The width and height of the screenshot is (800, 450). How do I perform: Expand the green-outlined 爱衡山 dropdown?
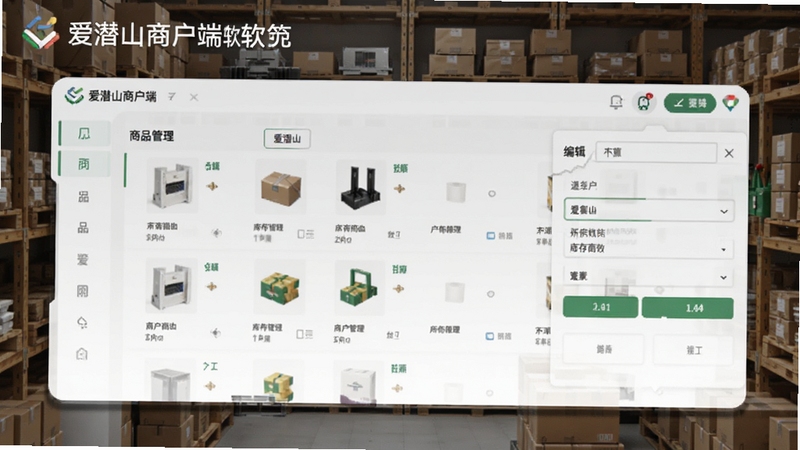pos(649,210)
